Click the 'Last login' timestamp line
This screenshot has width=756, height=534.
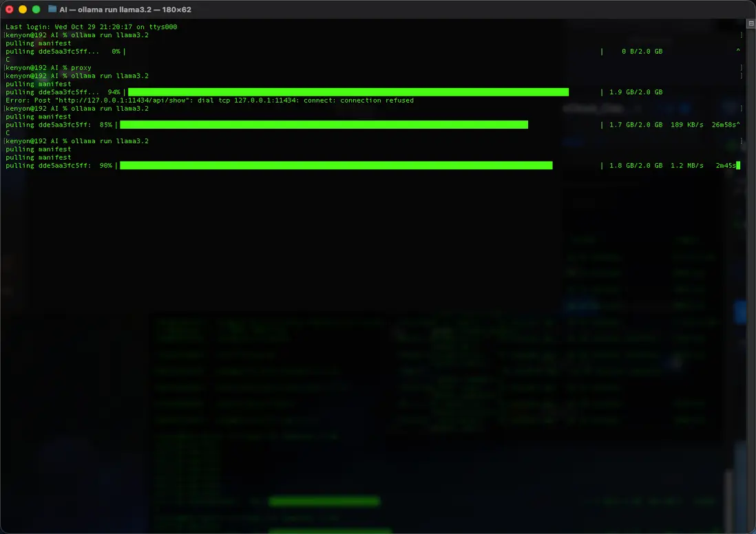pyautogui.click(x=88, y=26)
